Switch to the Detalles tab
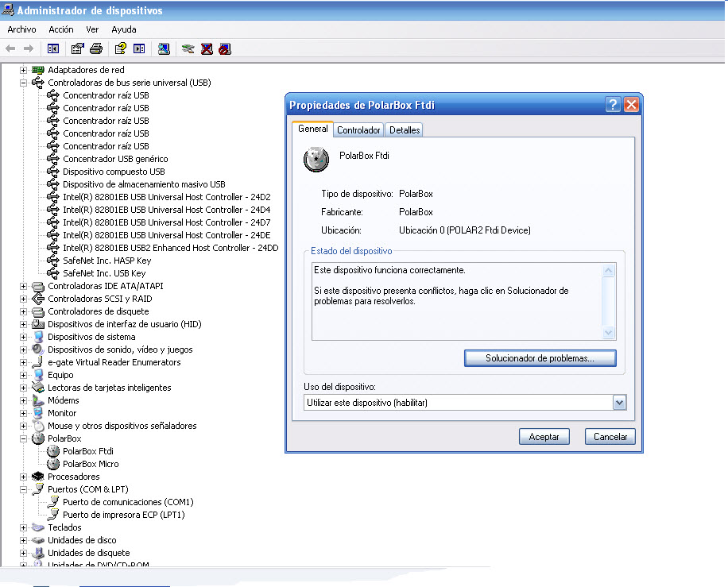The image size is (728, 587). coord(405,130)
